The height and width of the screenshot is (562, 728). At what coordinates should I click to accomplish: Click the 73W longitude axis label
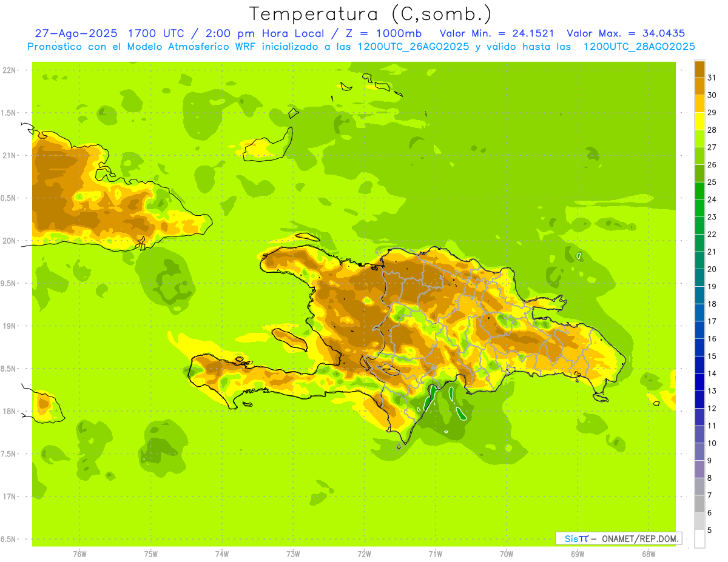pos(293,554)
